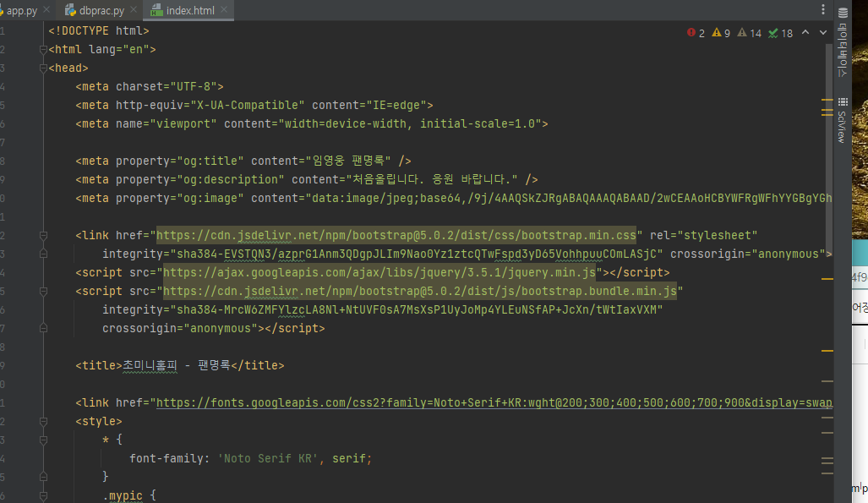Screen dimensions: 868x503
Task: Click the rel="stylesheet" attribute text
Action: pyautogui.click(x=703, y=235)
